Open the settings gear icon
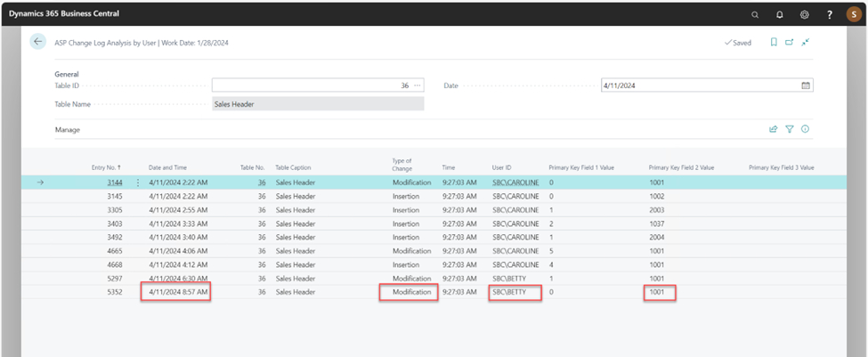The image size is (868, 357). [804, 15]
